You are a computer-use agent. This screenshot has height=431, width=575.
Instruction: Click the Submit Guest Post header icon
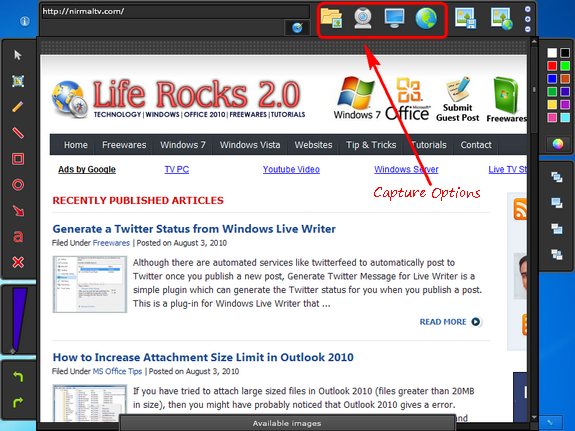coord(457,99)
